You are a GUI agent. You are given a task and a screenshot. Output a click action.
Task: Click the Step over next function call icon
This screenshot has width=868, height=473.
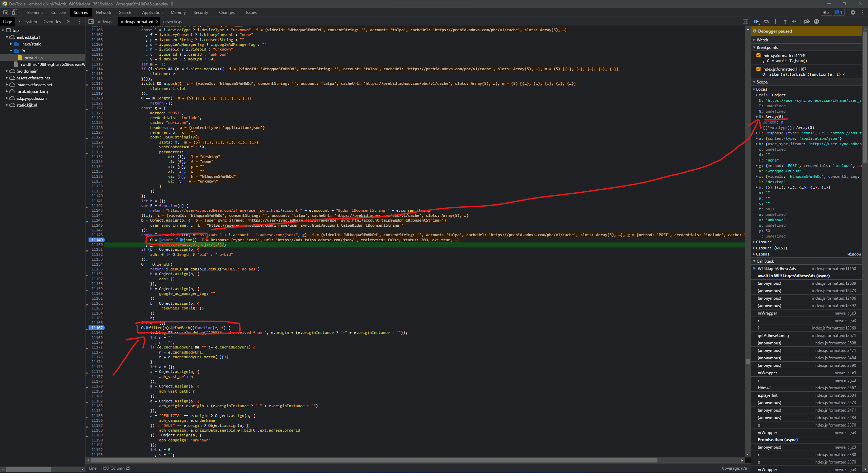[766, 21]
